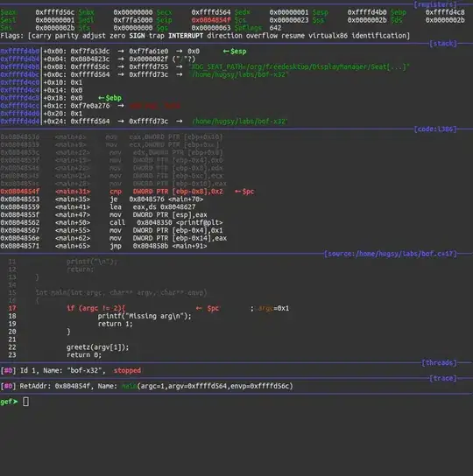The height and width of the screenshot is (476, 473).
Task: Select the [registers] section header label
Action: point(435,4)
